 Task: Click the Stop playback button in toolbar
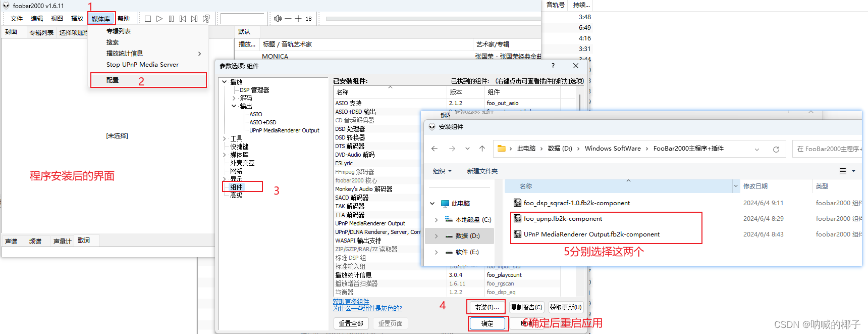(x=148, y=19)
